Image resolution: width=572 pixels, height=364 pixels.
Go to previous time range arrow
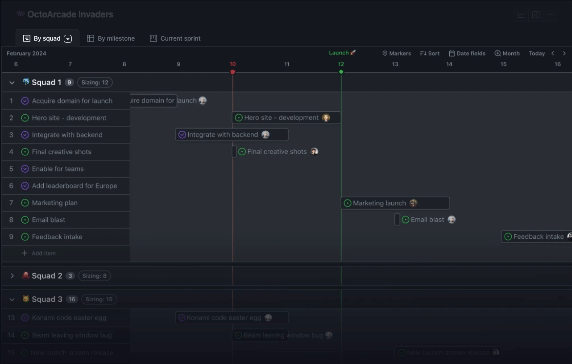pyautogui.click(x=553, y=53)
